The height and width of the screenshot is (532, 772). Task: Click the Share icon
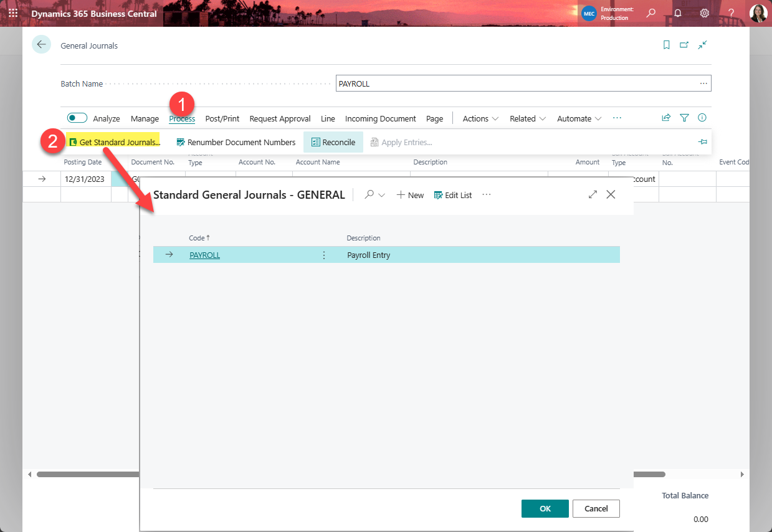coord(666,118)
